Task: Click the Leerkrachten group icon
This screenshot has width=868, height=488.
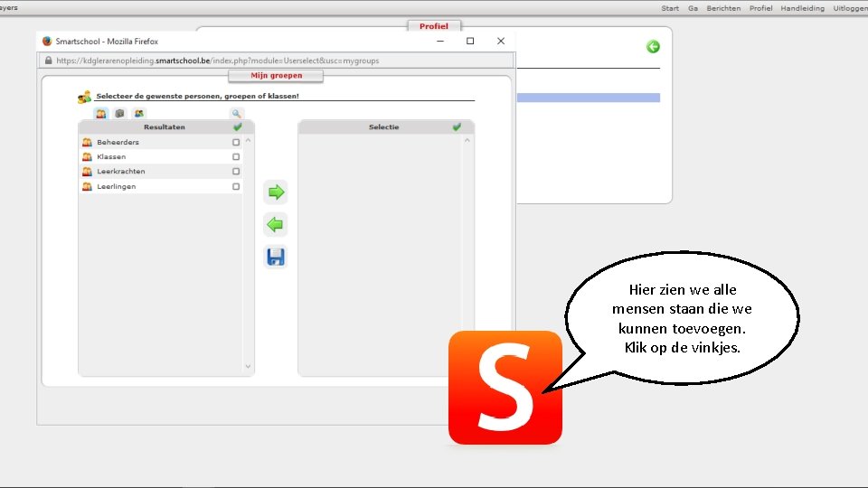Action: (87, 172)
